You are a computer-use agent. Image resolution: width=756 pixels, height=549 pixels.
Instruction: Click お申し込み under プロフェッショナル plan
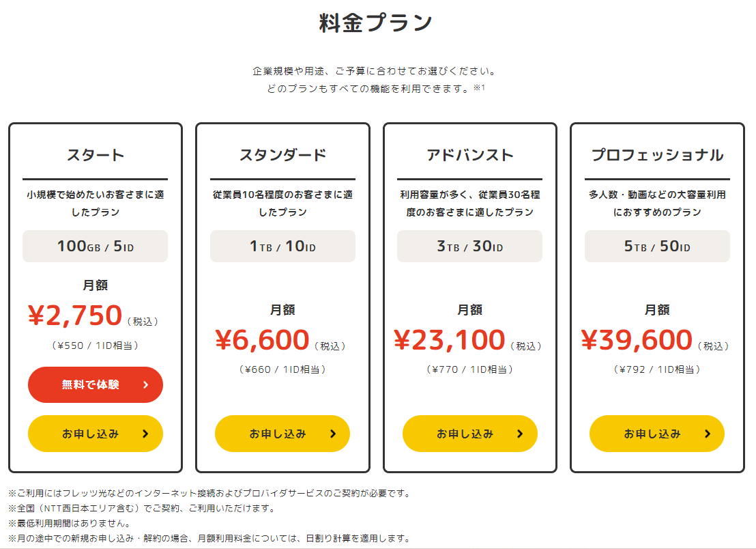[x=657, y=434]
